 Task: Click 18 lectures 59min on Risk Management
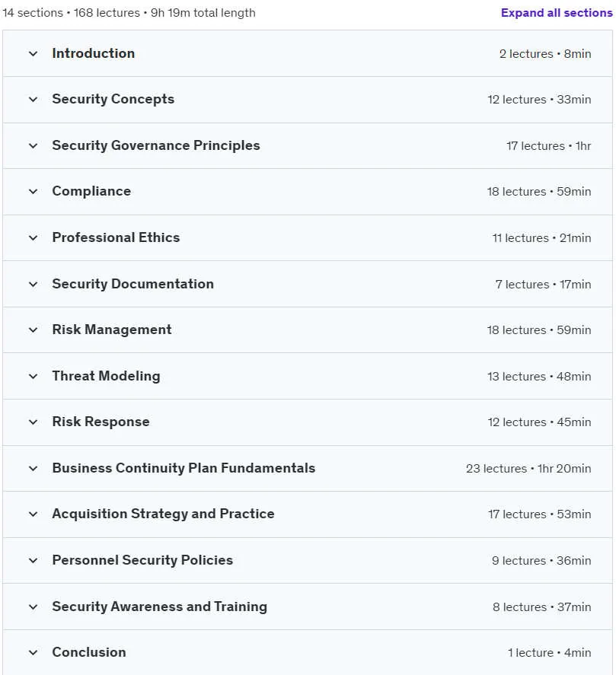tap(539, 330)
